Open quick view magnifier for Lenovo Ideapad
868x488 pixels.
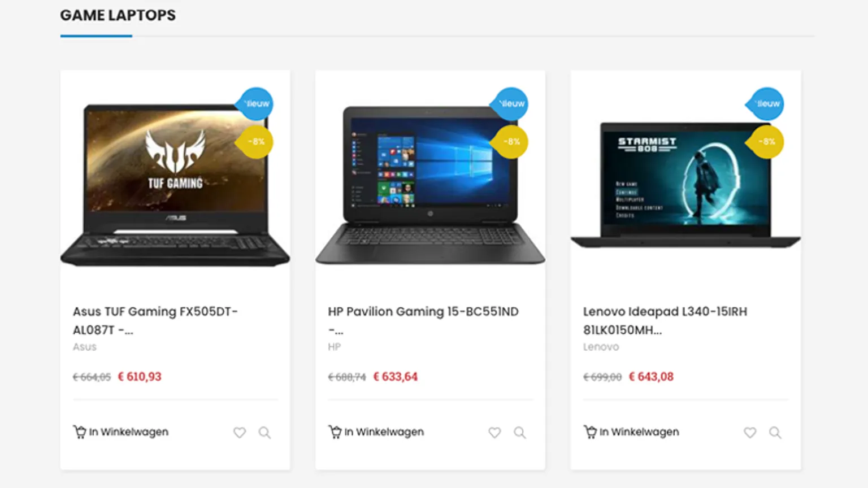(775, 433)
